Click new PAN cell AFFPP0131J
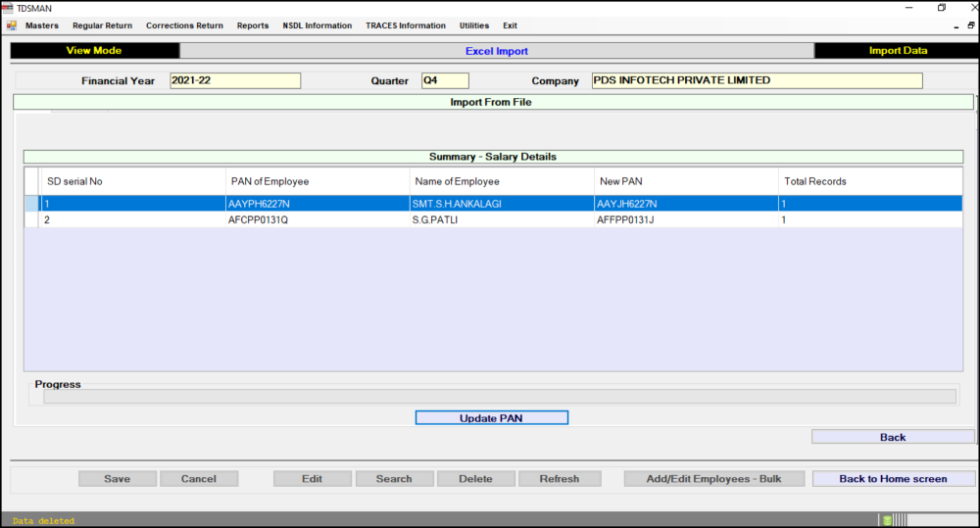Image resolution: width=980 pixels, height=528 pixels. coord(686,220)
